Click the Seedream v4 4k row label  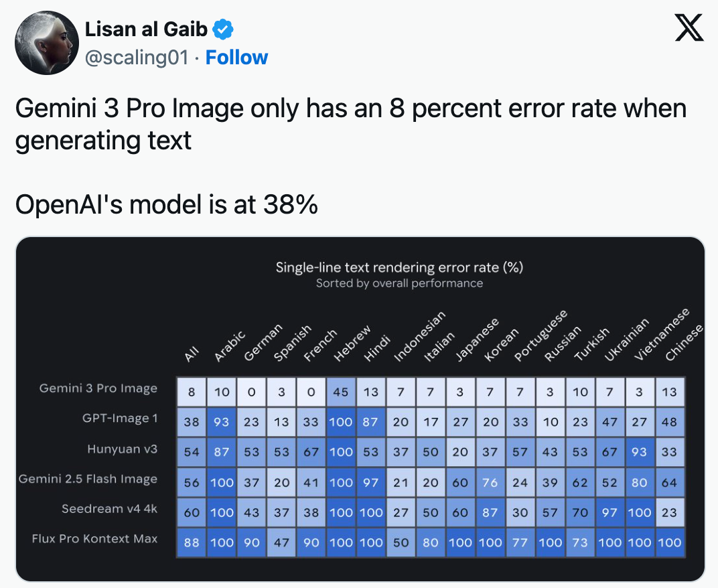click(109, 508)
